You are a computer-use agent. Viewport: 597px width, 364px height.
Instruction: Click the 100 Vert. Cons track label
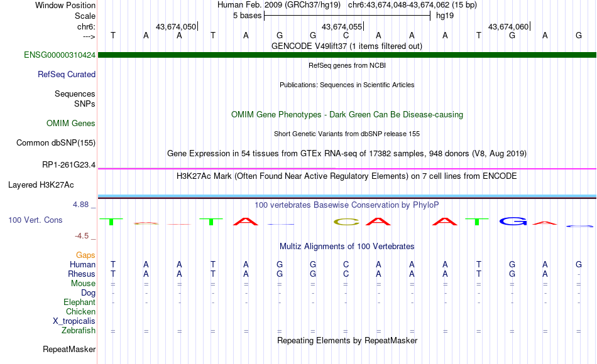coord(35,220)
